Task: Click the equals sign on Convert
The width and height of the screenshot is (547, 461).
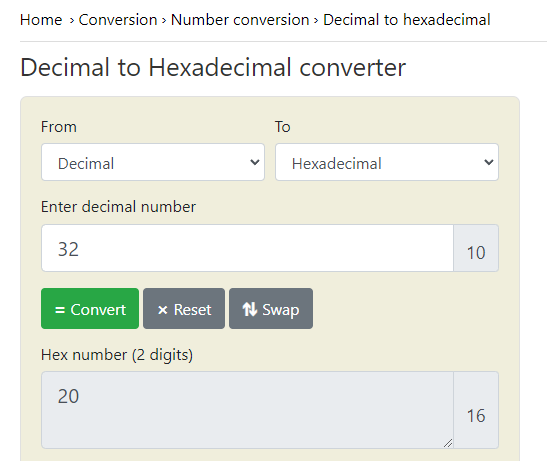Action: 60,310
